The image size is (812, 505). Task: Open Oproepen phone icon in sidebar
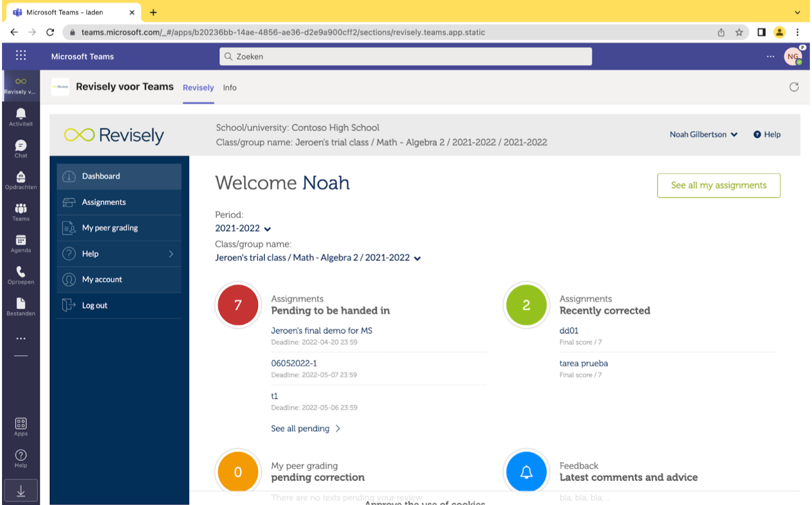21,275
